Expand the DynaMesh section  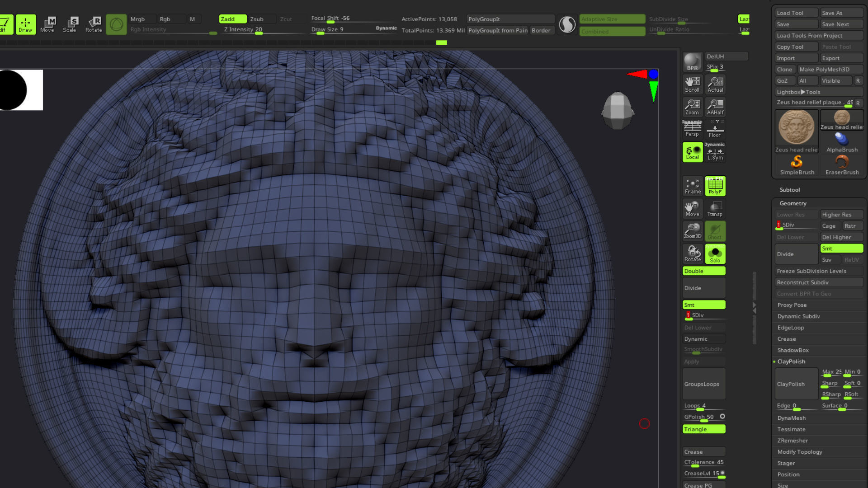point(792,418)
